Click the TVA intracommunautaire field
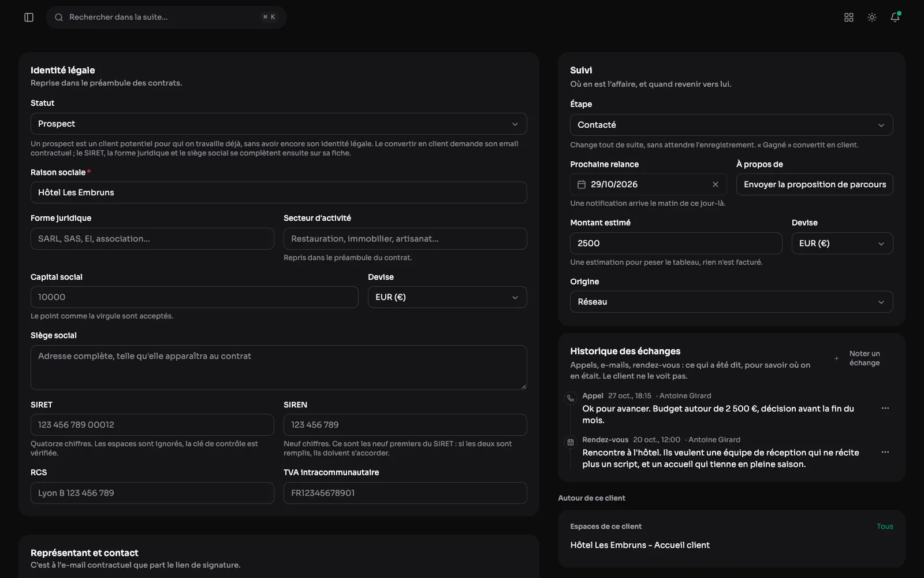The width and height of the screenshot is (924, 578). tap(405, 493)
